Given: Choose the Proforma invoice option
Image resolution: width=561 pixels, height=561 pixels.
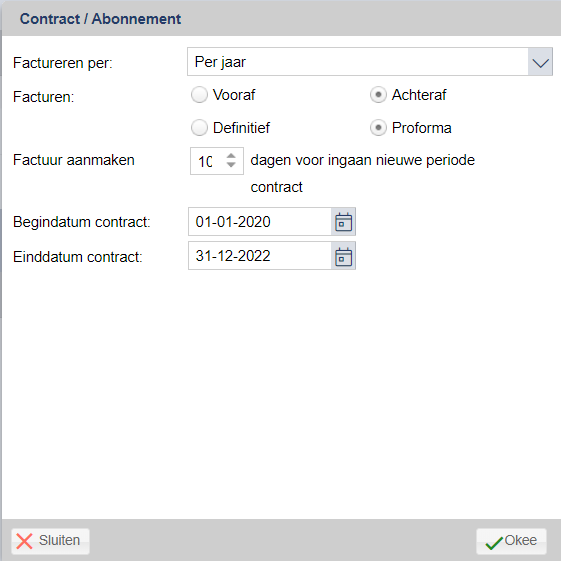Looking at the screenshot, I should click(x=378, y=128).
